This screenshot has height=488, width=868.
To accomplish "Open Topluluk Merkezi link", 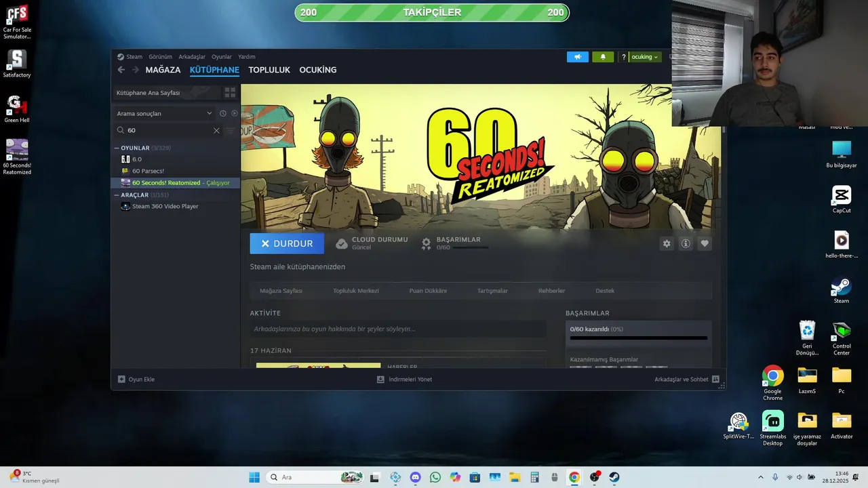I will point(356,291).
